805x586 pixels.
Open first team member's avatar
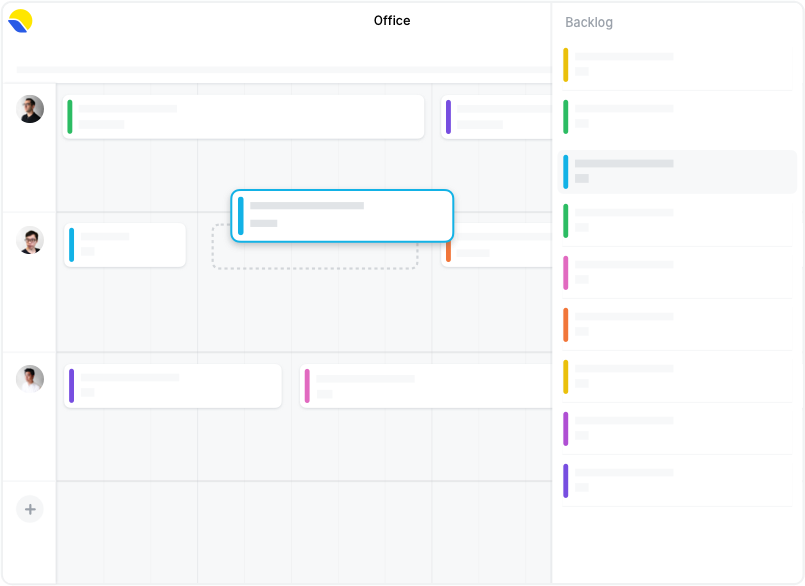coord(30,109)
